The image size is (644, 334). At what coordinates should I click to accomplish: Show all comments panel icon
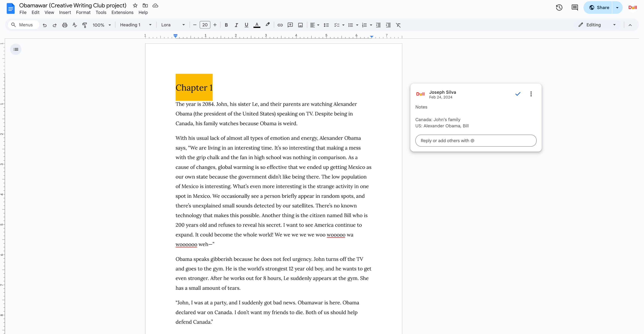(x=575, y=8)
